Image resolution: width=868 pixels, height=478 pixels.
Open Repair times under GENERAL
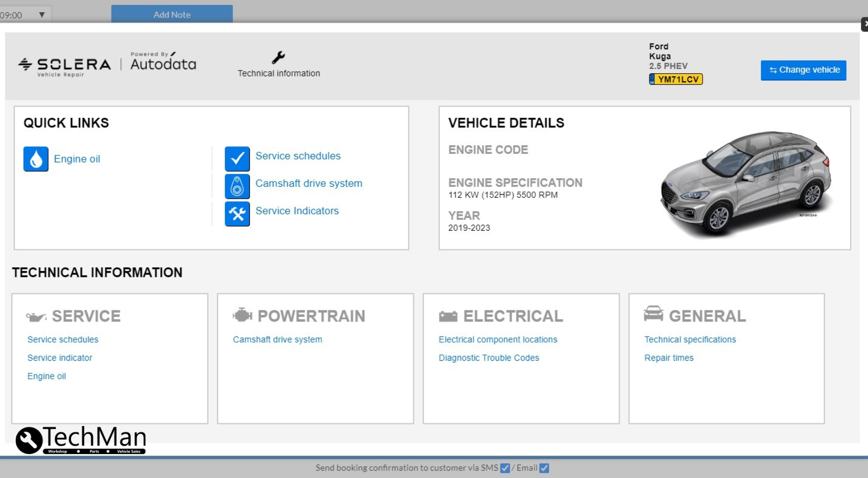(x=669, y=358)
